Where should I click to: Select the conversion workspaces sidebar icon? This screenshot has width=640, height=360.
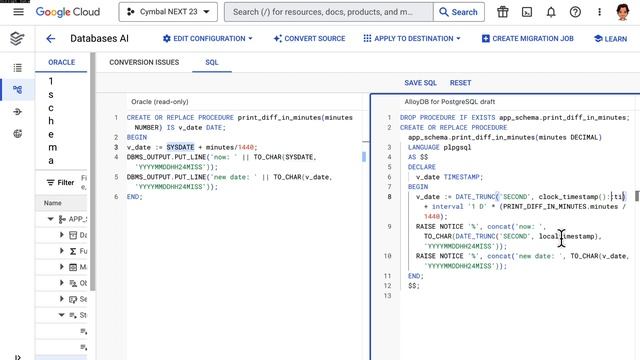tap(17, 89)
